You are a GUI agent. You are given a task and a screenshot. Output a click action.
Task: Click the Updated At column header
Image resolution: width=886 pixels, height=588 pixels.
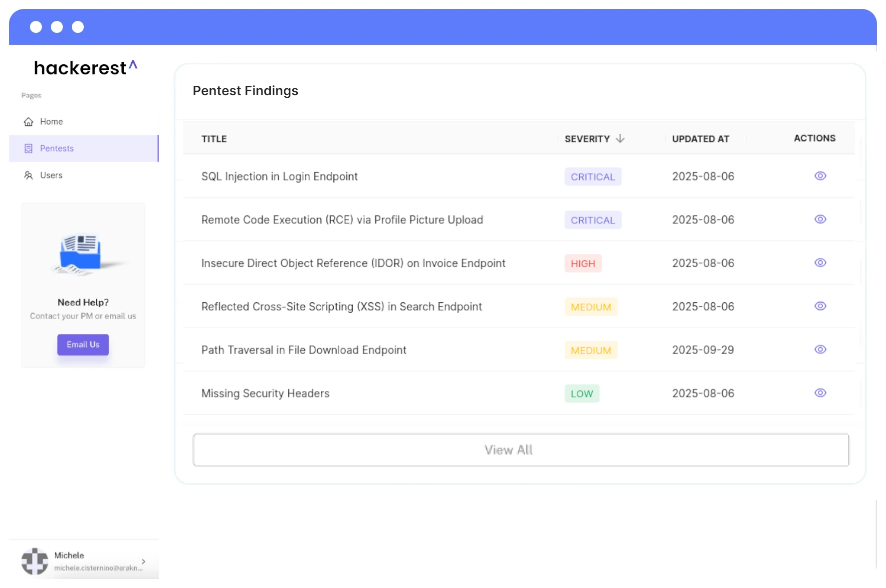click(700, 139)
